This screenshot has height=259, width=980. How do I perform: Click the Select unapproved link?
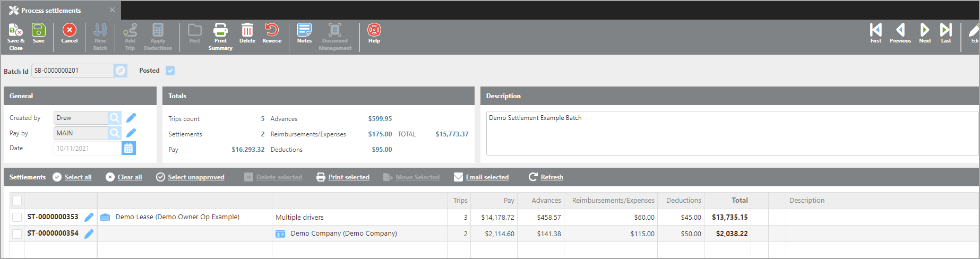coord(196,177)
